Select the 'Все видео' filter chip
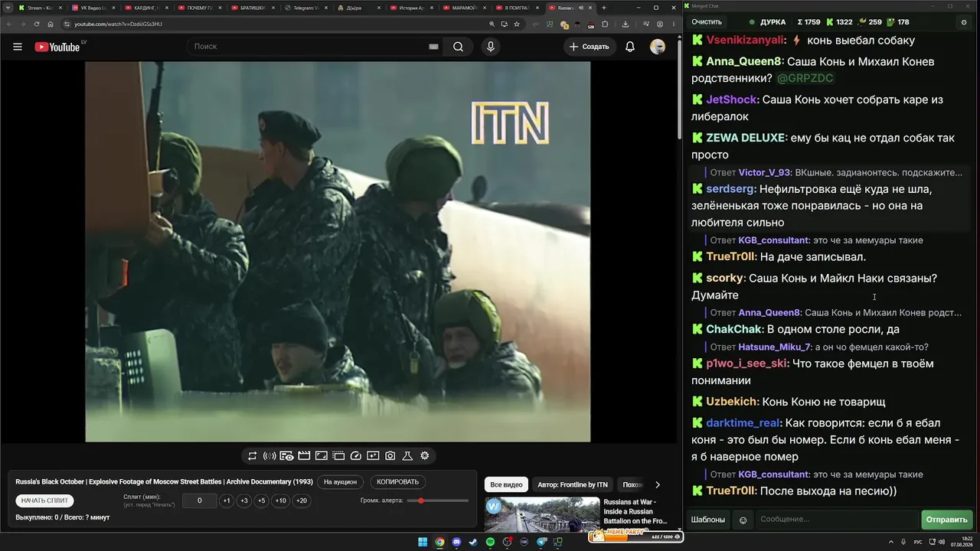The width and height of the screenshot is (980, 551). pyautogui.click(x=506, y=484)
